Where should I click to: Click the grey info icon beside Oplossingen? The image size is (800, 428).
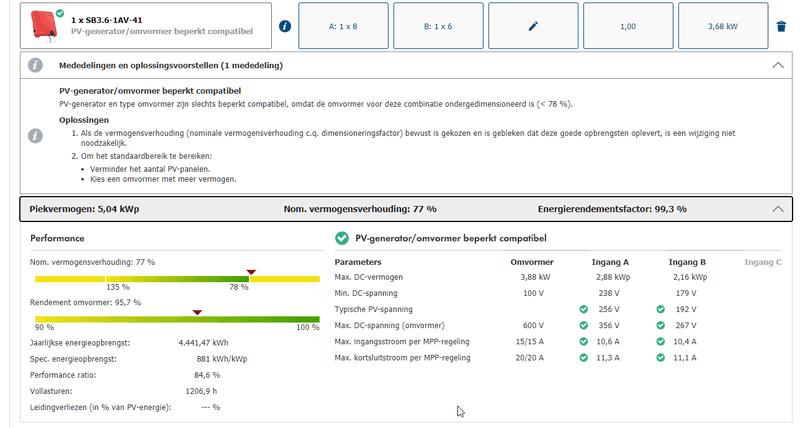point(35,136)
